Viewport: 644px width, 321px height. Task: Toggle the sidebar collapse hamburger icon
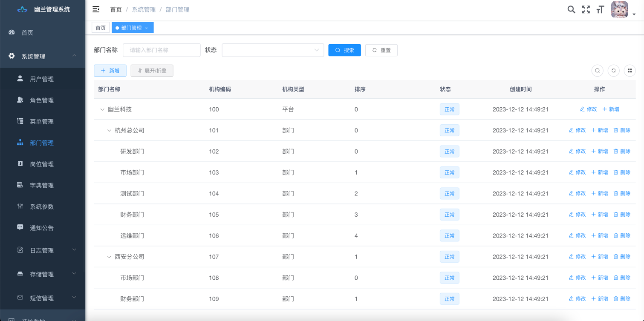tap(96, 9)
